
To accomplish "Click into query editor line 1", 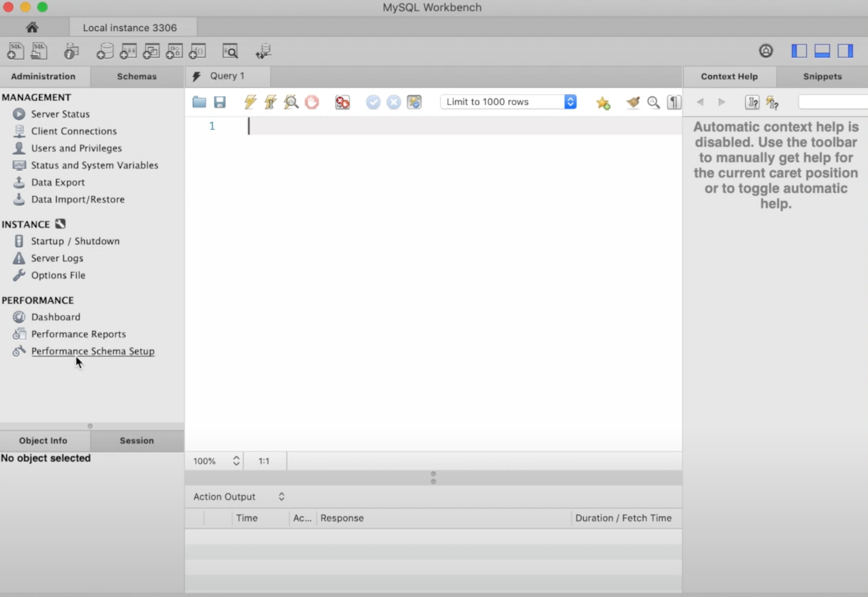I will (464, 126).
